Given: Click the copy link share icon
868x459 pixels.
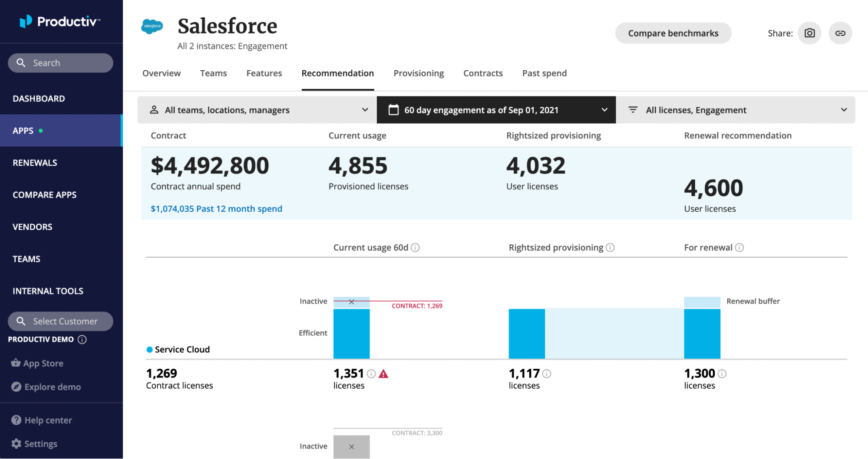Looking at the screenshot, I should (840, 33).
